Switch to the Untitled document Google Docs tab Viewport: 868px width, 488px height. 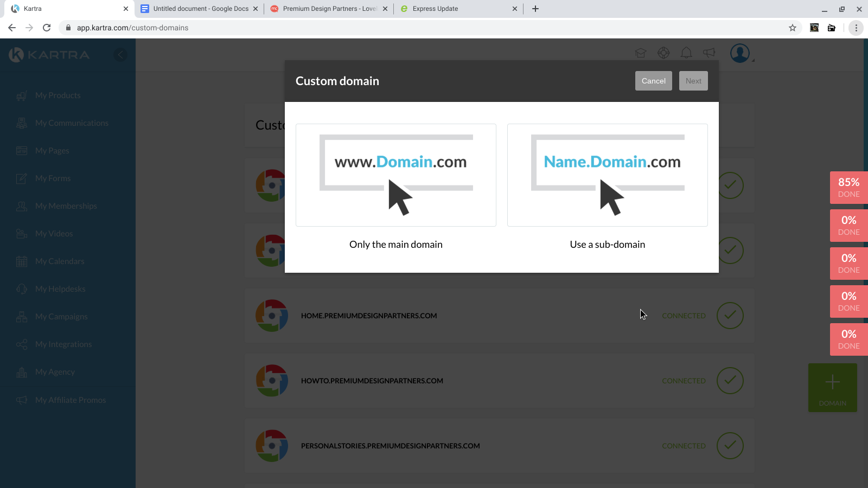[200, 9]
